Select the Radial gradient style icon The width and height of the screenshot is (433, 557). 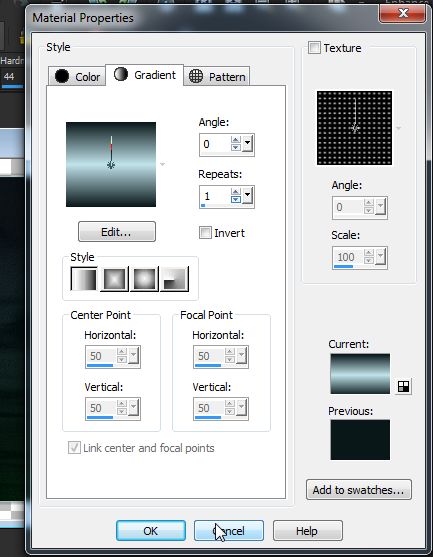click(x=174, y=279)
